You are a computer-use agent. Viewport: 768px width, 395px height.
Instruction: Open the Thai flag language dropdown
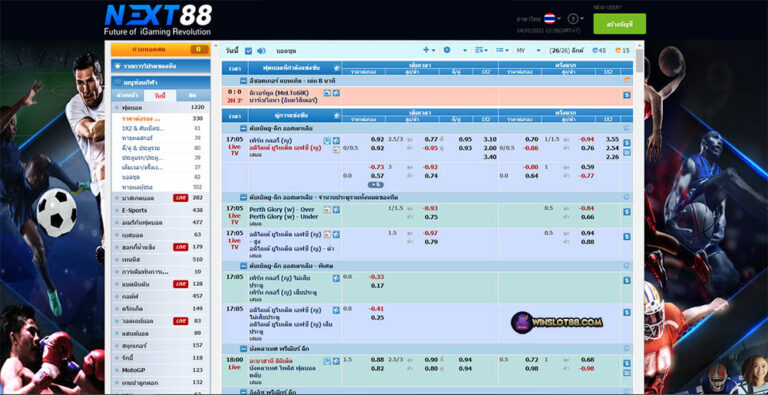(x=552, y=19)
